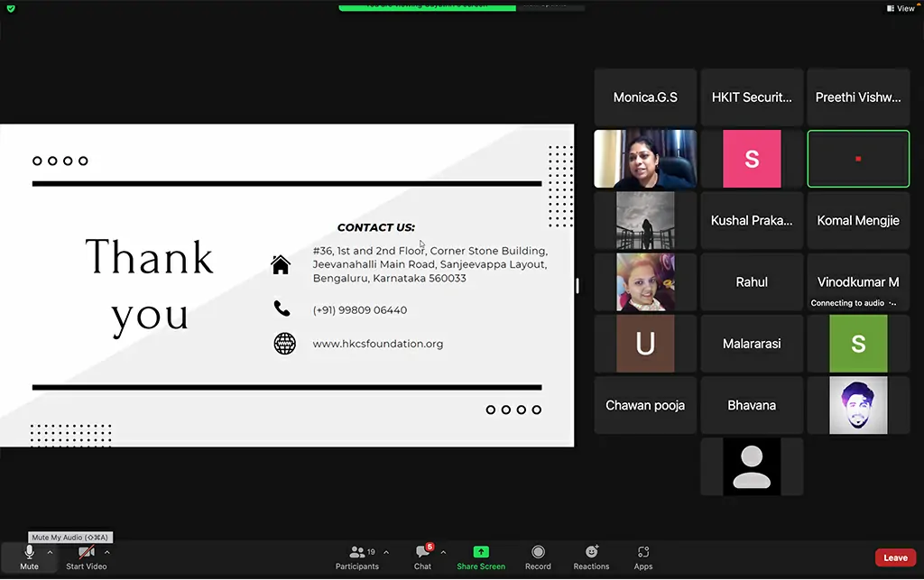Screen dimensions: 924x580
Task: Open the Chat panel
Action: [x=422, y=557]
